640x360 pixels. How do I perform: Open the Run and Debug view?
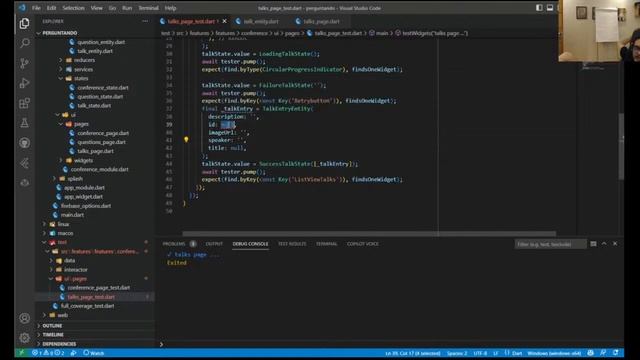(24, 83)
